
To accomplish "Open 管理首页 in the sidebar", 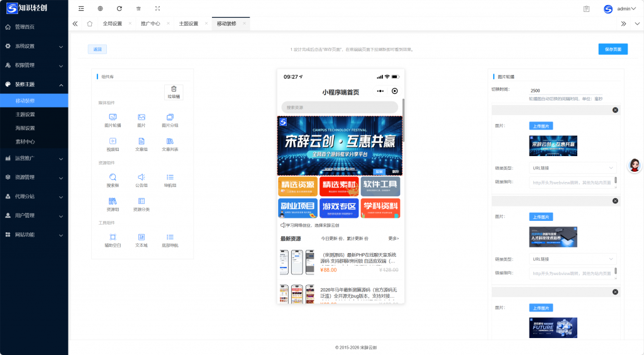I will 34,27.
